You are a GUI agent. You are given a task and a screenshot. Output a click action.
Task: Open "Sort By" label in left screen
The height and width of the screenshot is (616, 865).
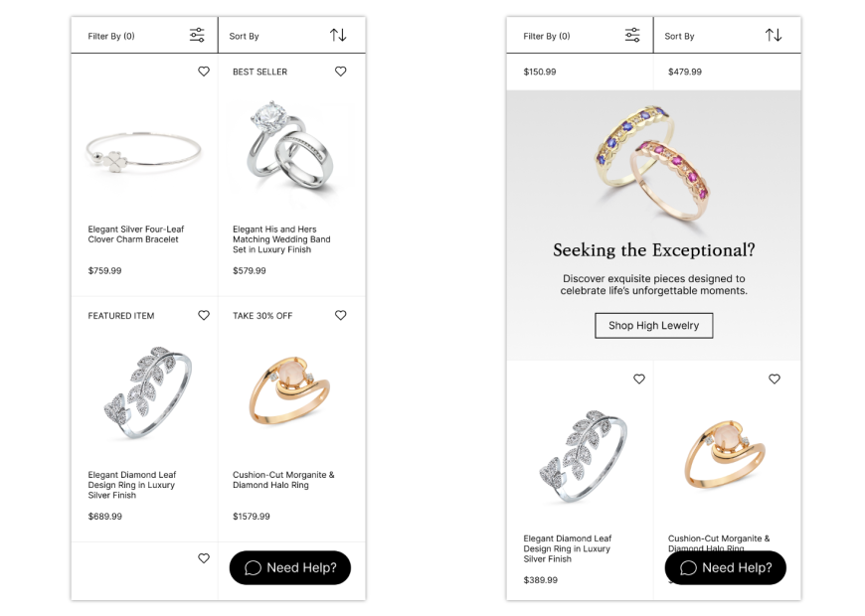coord(245,37)
